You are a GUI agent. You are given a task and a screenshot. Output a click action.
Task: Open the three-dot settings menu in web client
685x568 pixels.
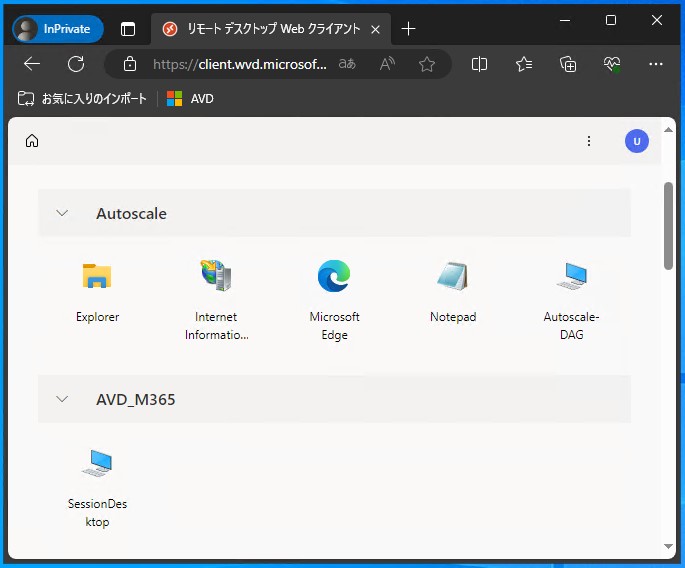tap(589, 141)
